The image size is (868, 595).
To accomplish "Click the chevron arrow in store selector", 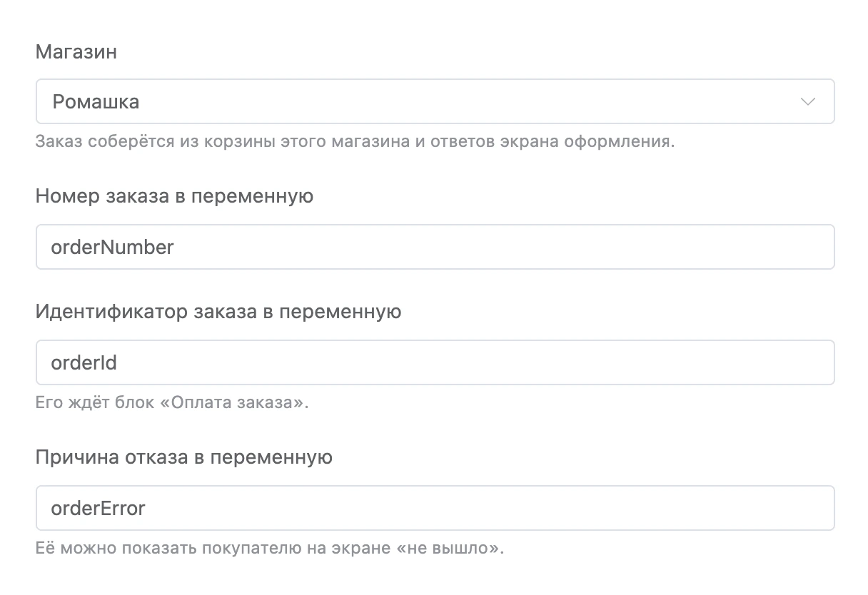I will coord(808,102).
